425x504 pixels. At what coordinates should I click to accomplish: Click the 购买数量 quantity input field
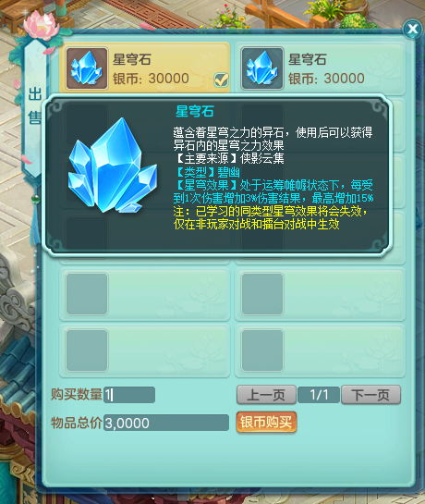(x=129, y=395)
